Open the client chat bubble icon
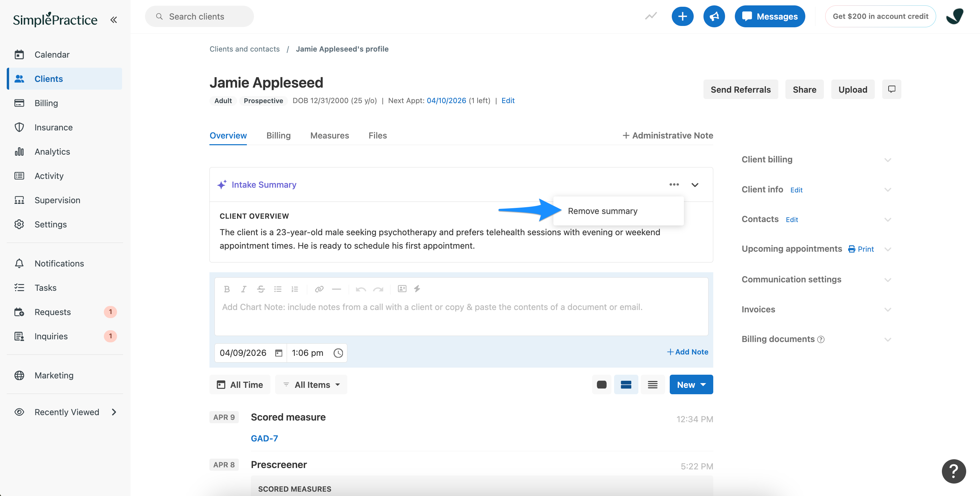 [x=892, y=89]
